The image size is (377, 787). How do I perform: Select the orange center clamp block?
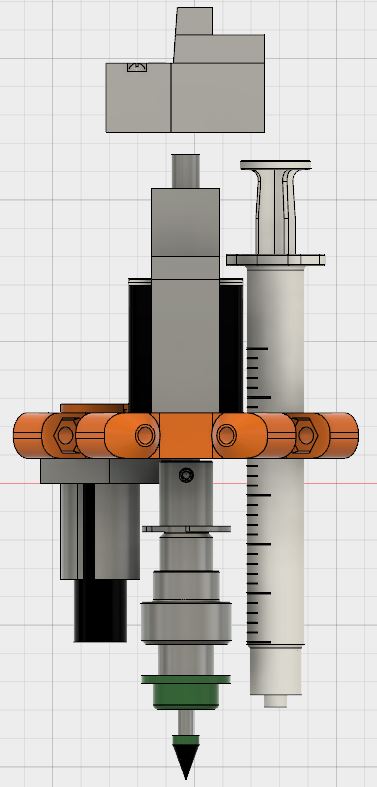point(186,435)
